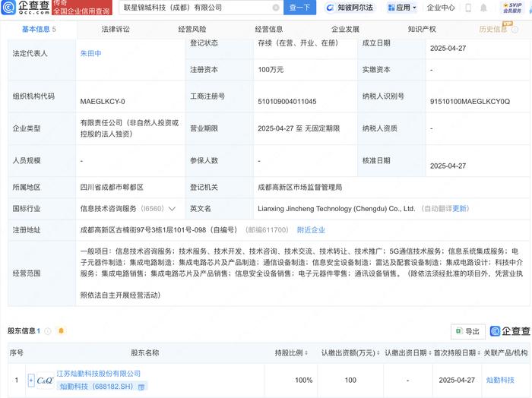Click the info icon next to 股东信息
The image size is (532, 398).
[x=48, y=331]
